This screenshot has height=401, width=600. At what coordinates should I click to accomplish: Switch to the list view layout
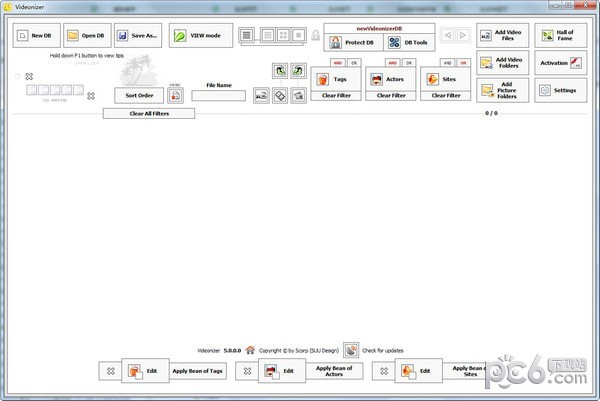tap(247, 36)
